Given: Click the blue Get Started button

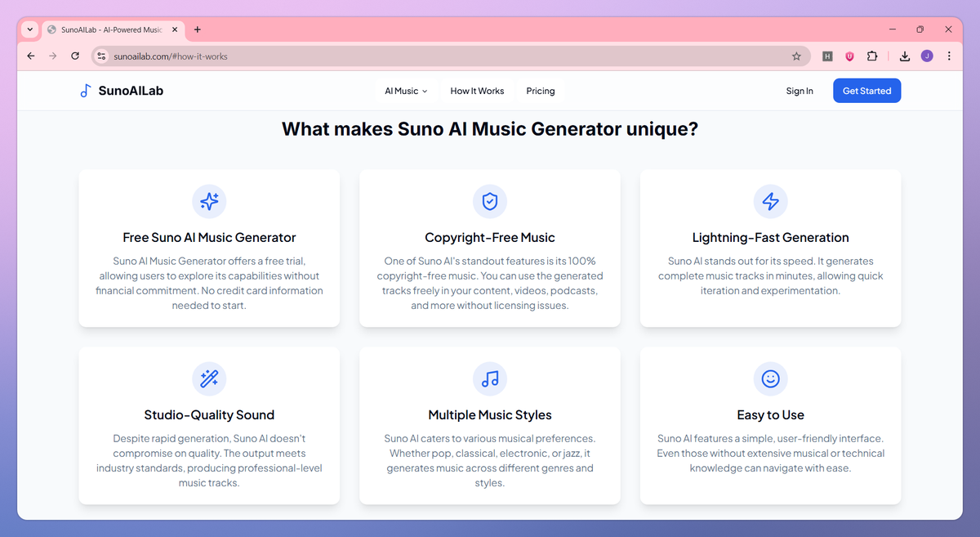Looking at the screenshot, I should coord(866,91).
